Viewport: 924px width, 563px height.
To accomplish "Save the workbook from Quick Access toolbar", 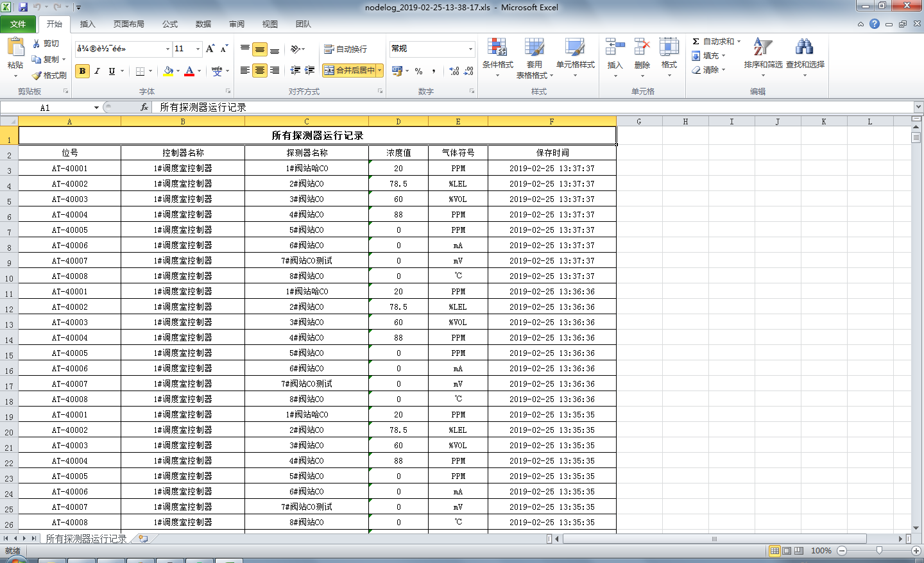I will (23, 7).
